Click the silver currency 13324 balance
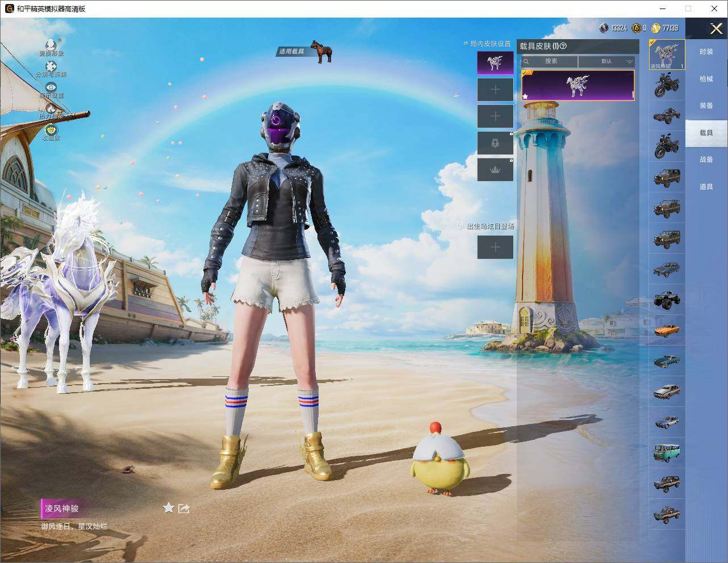This screenshot has width=728, height=563. 613,28
